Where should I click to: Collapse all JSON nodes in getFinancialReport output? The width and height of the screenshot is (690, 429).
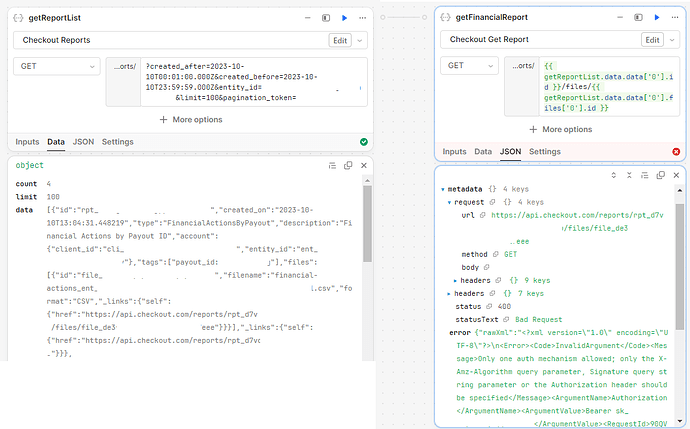(629, 175)
